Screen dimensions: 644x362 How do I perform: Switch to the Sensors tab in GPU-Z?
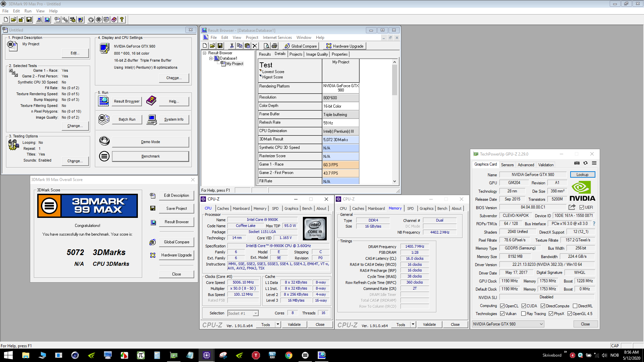tap(507, 165)
